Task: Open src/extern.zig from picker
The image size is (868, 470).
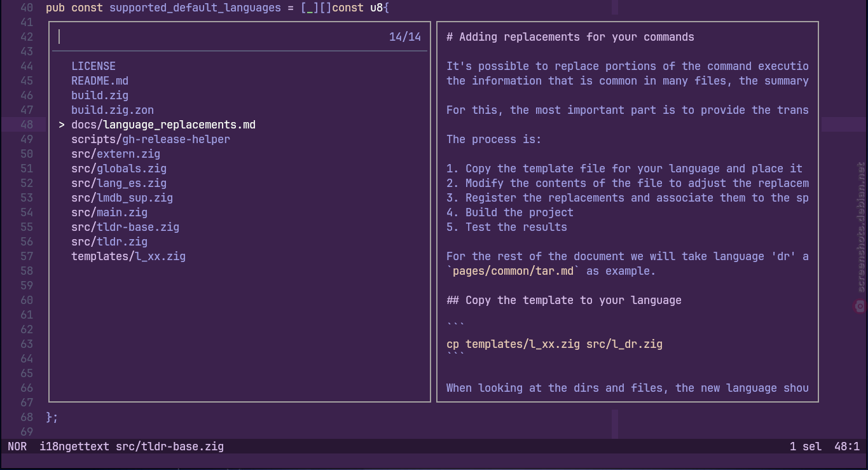Action: click(x=116, y=154)
